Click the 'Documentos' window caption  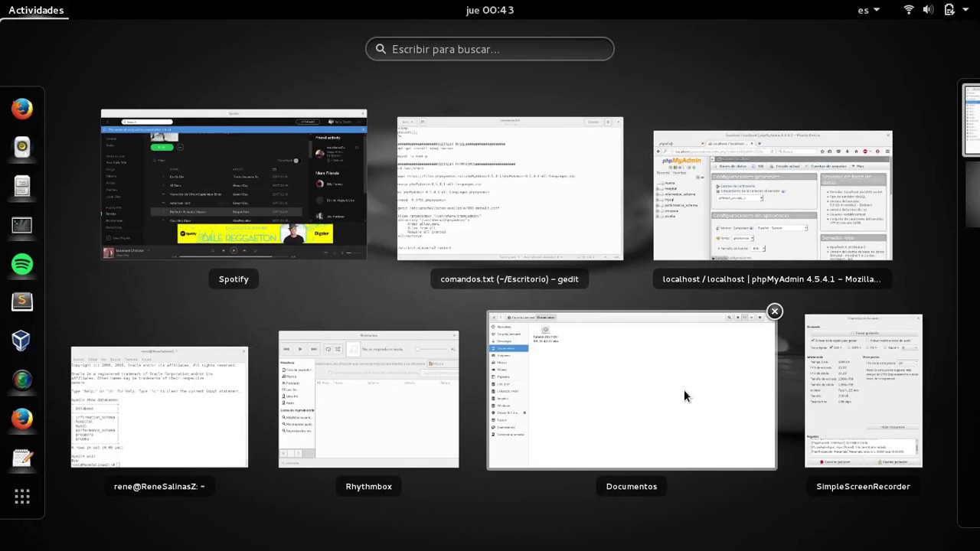632,487
